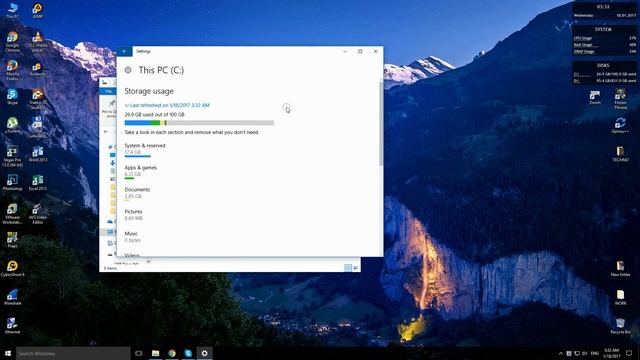Launch Skype from the desktop icon
Image resolution: width=640 pixels, height=360 pixels.
[x=12, y=97]
